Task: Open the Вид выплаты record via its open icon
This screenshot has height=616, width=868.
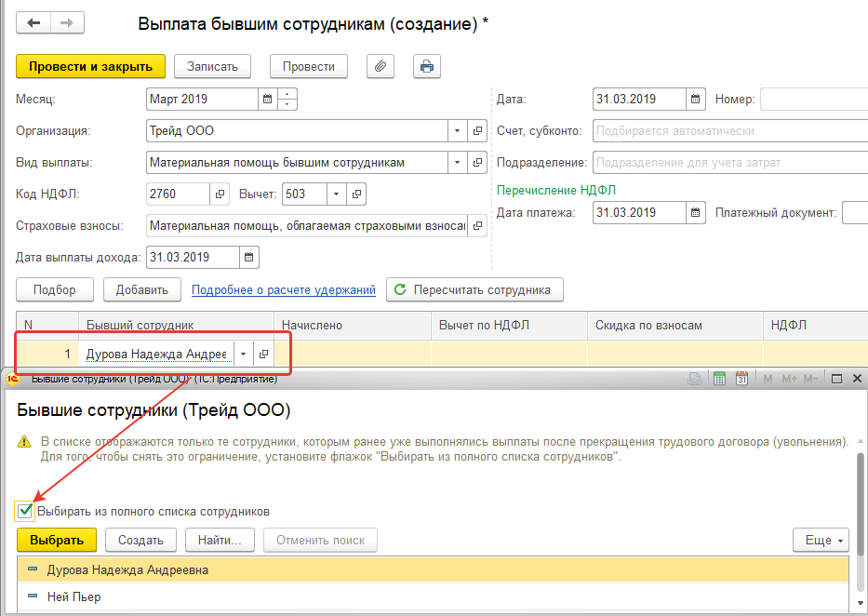Action: [x=477, y=162]
